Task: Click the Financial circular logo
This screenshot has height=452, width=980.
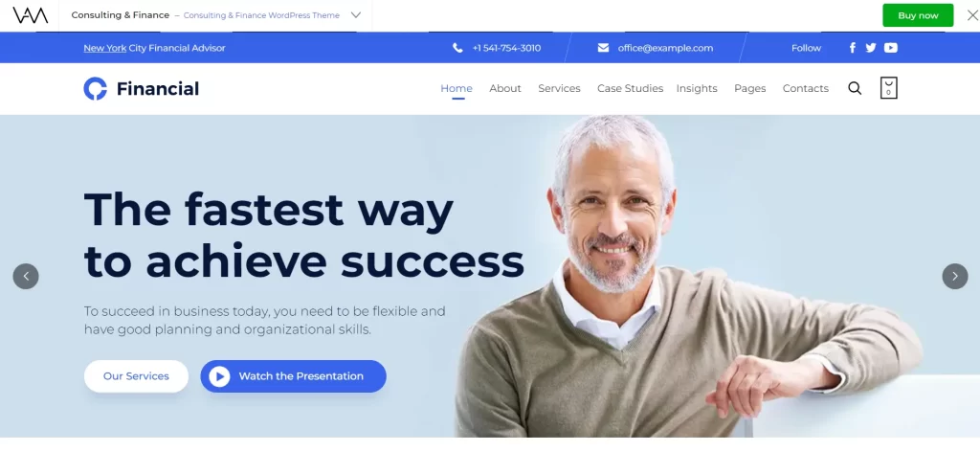Action: pos(96,89)
